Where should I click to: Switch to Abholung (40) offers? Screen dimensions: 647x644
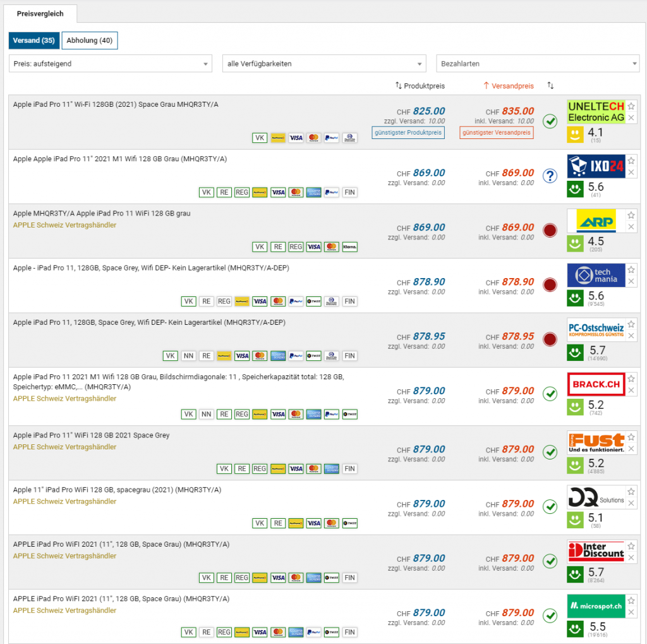point(90,40)
